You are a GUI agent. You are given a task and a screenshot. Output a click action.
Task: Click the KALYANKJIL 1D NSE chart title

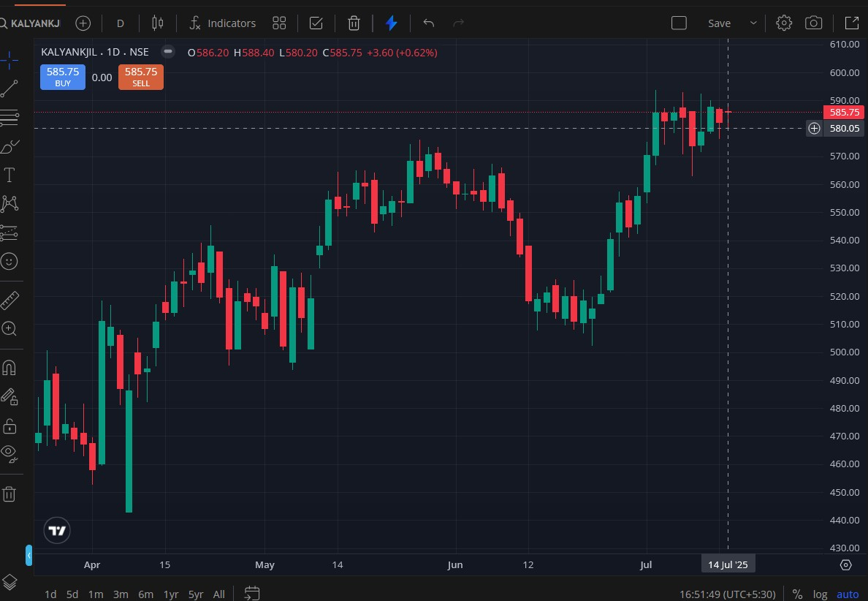point(95,52)
